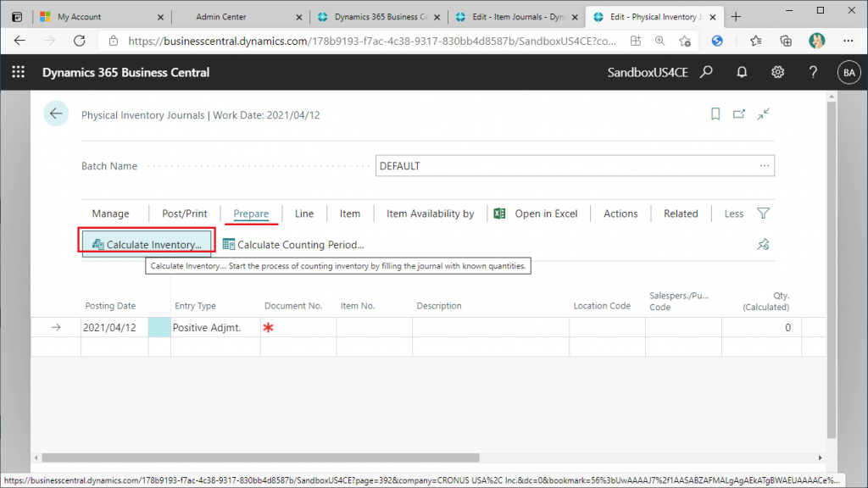Screen dimensions: 868x488
Task: Click the vertical page scrollbar
Action: [x=832, y=270]
